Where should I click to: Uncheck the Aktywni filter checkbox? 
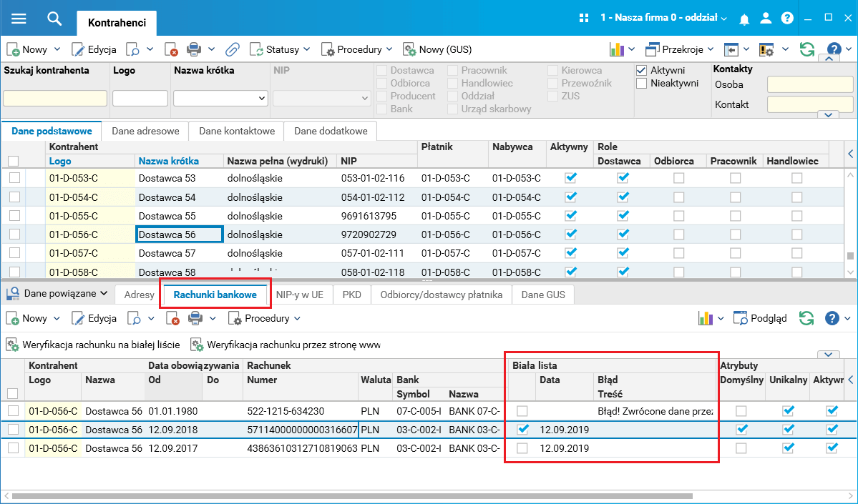(642, 71)
